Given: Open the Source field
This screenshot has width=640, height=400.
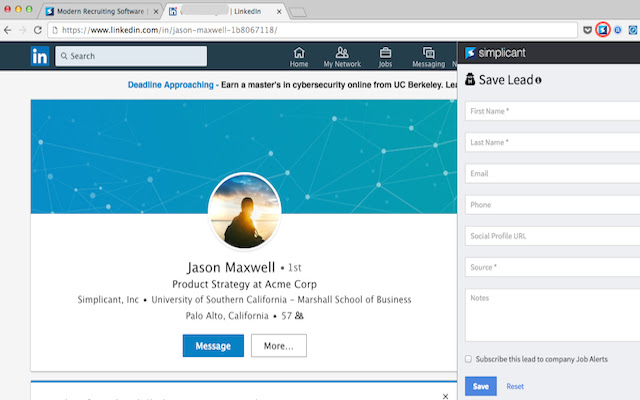Looking at the screenshot, I should (552, 267).
